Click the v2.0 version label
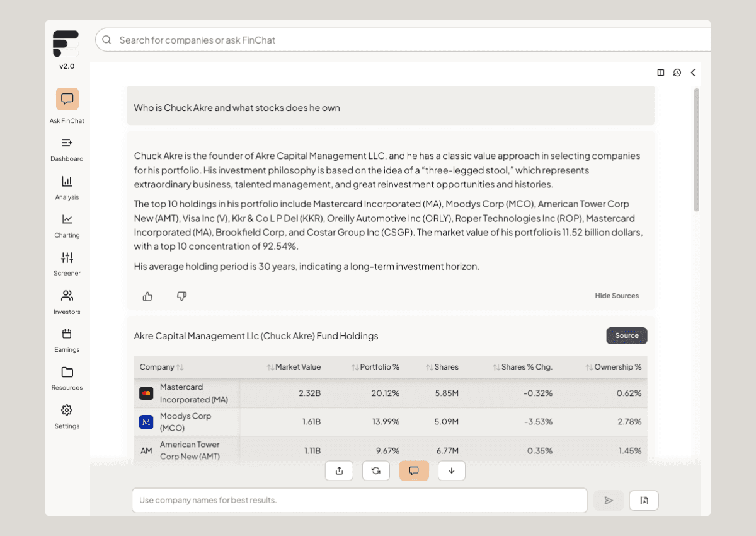This screenshot has width=756, height=536. tap(67, 66)
